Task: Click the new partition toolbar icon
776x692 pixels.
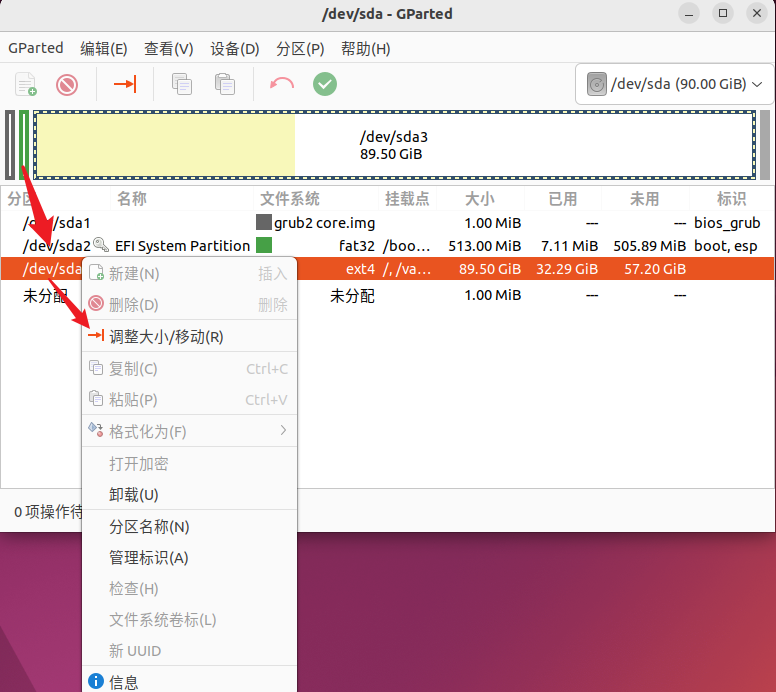Action: click(26, 84)
